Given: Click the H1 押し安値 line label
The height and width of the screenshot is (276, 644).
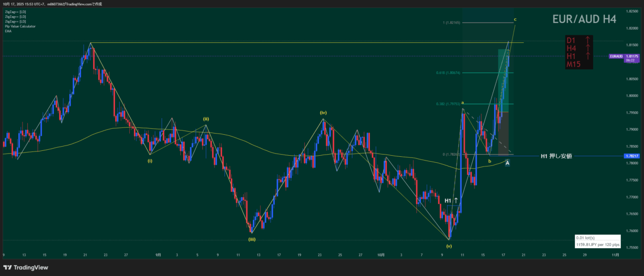Looking at the screenshot, I should tap(556, 156).
